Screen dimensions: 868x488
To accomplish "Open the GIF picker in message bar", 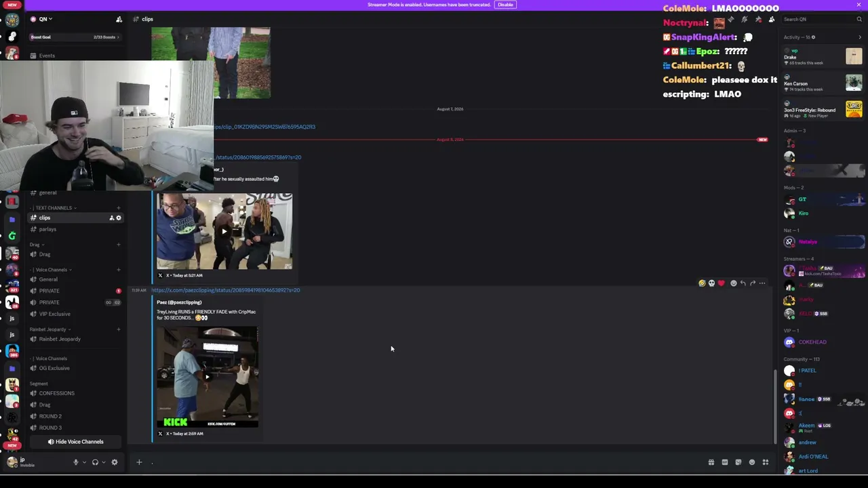I will (x=724, y=462).
